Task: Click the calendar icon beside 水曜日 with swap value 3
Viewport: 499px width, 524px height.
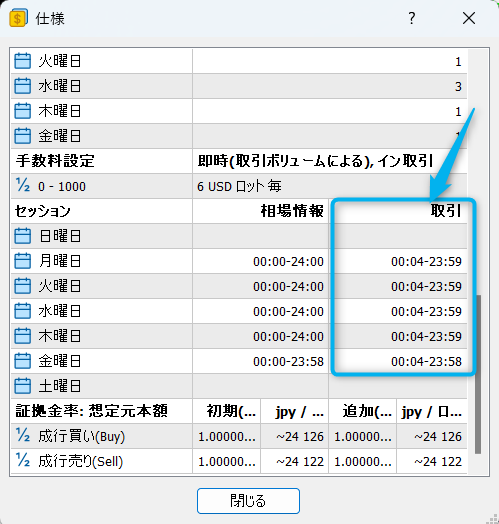Action: [x=22, y=86]
